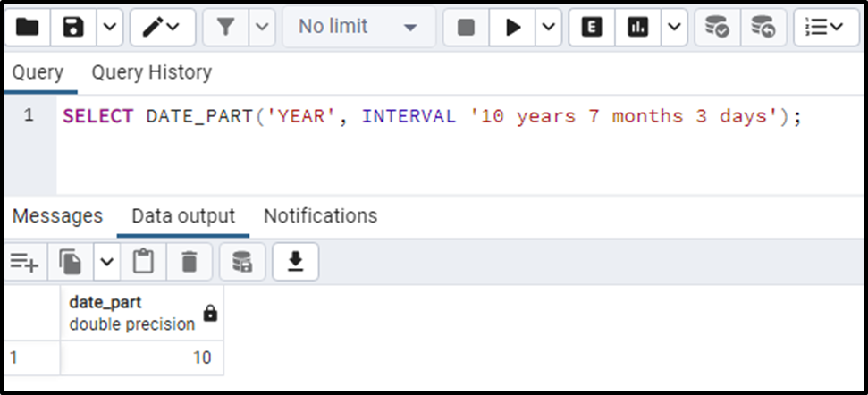Click the INTERVAL keyword in the query
This screenshot has height=395, width=868.
click(409, 117)
